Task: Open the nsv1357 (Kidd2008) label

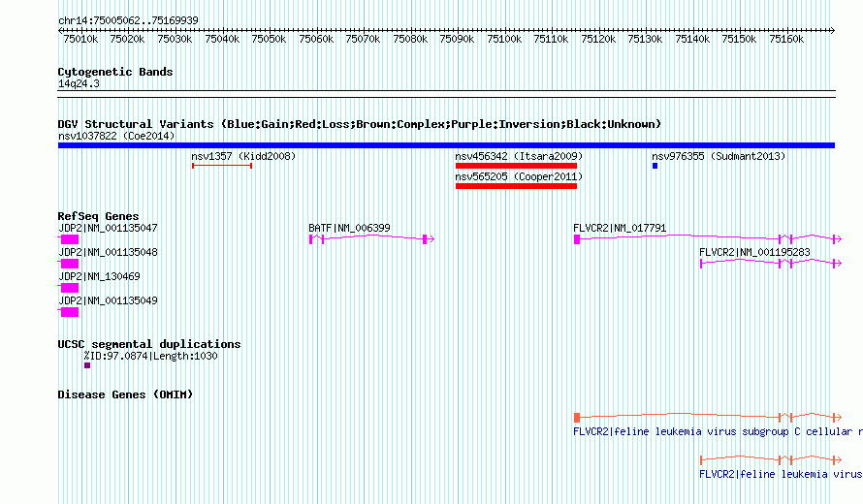Action: pos(243,156)
